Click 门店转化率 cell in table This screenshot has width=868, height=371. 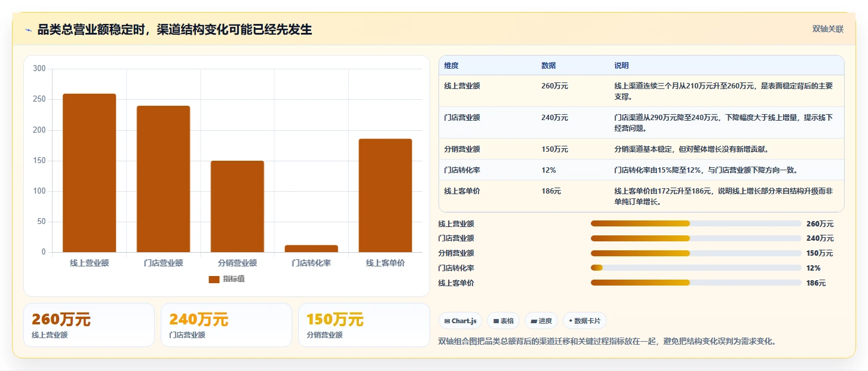pos(462,170)
